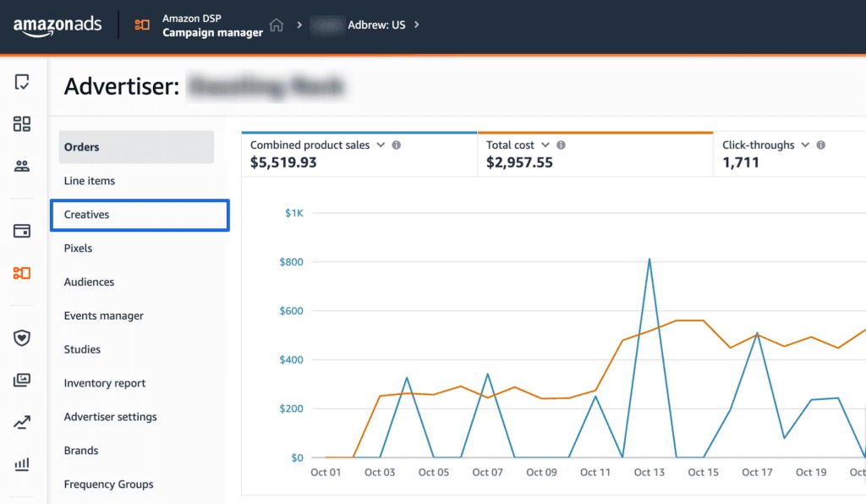Open the Total cost metric dropdown
The image size is (866, 504).
point(545,145)
